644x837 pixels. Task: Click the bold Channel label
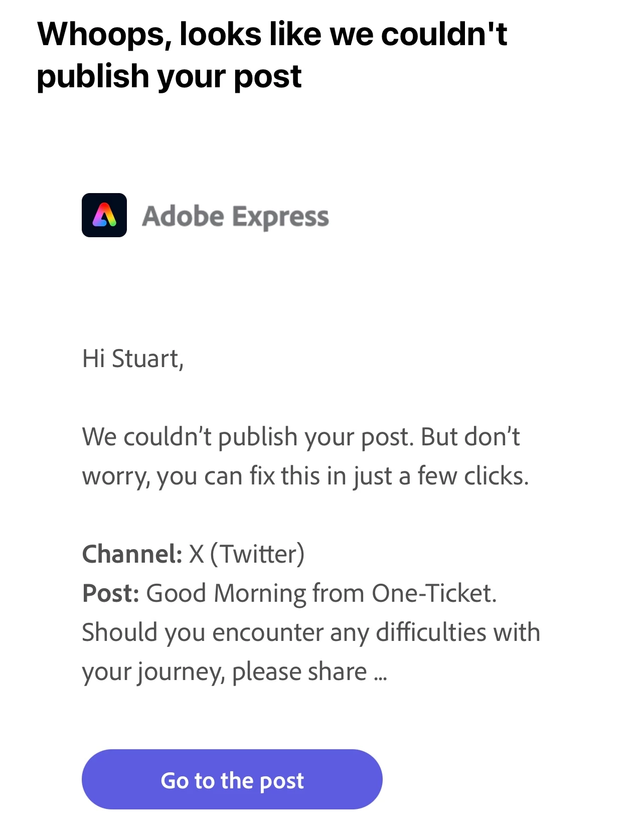[132, 554]
